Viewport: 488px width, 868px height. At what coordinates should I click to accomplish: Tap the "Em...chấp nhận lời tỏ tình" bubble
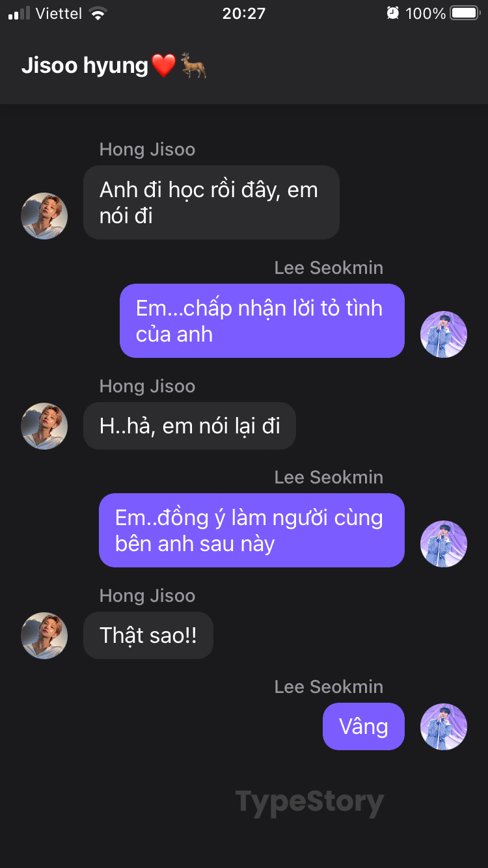[262, 321]
